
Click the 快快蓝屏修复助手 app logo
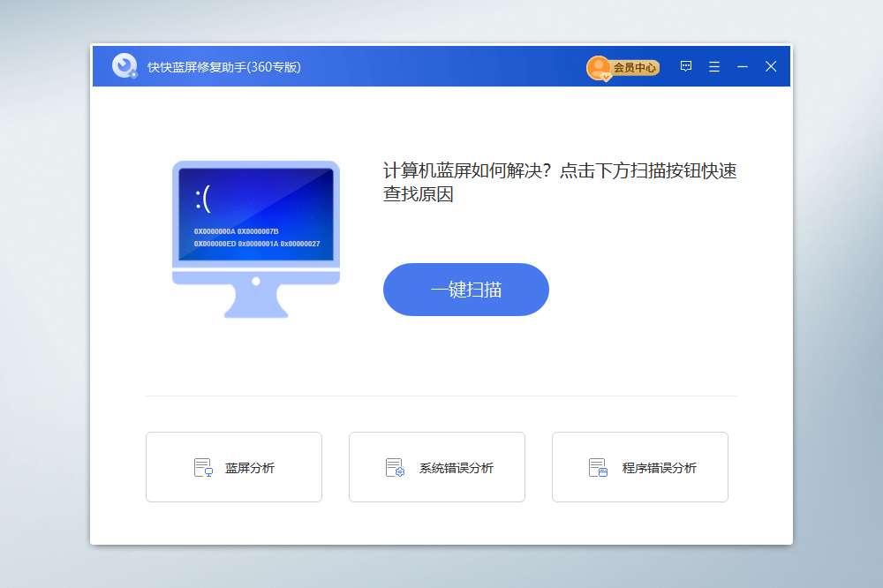coord(125,66)
